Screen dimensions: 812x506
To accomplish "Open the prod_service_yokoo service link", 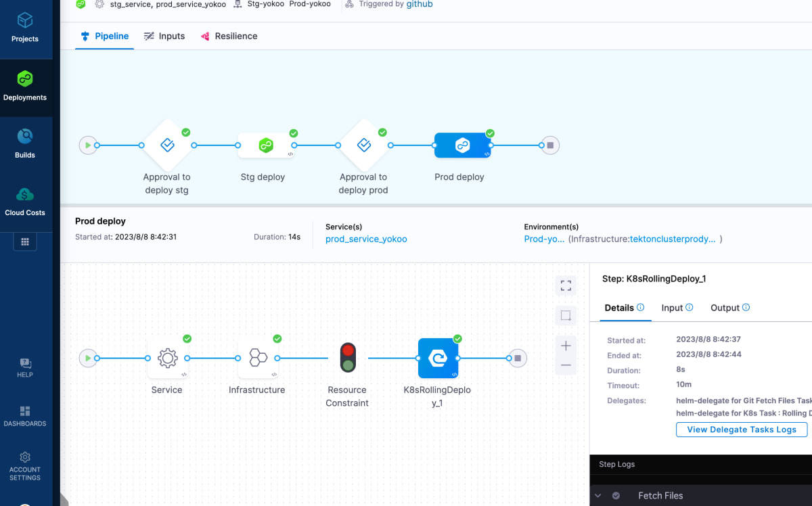I will [x=366, y=239].
